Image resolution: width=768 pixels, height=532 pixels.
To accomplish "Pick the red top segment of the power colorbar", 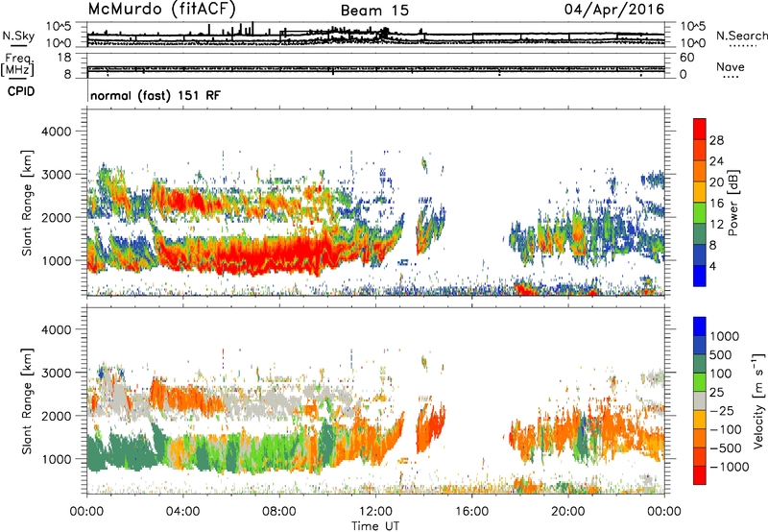I will pos(700,130).
